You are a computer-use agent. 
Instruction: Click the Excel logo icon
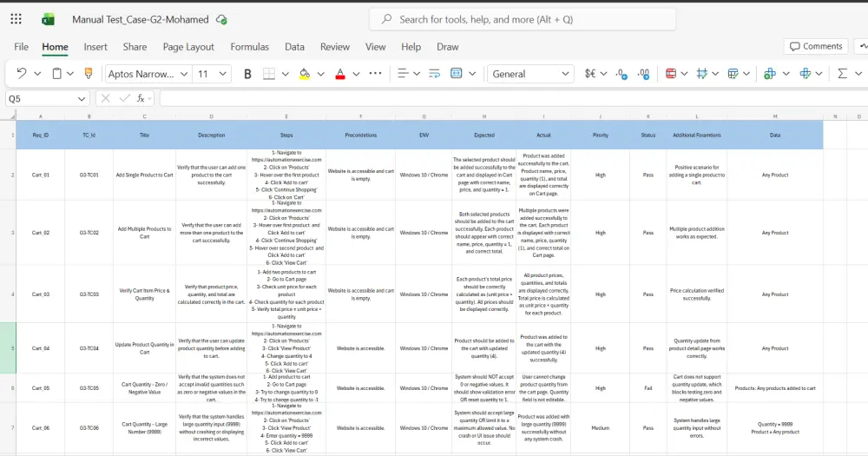coord(48,19)
